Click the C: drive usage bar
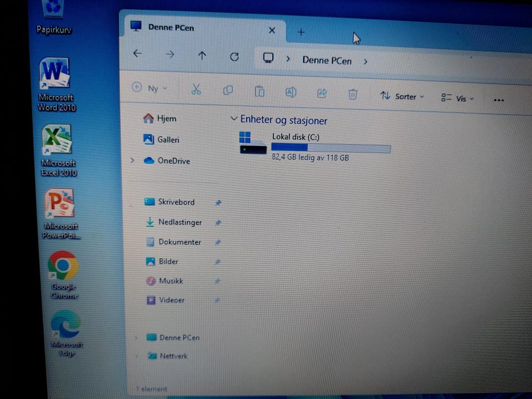Image resolution: width=532 pixels, height=399 pixels. point(331,148)
